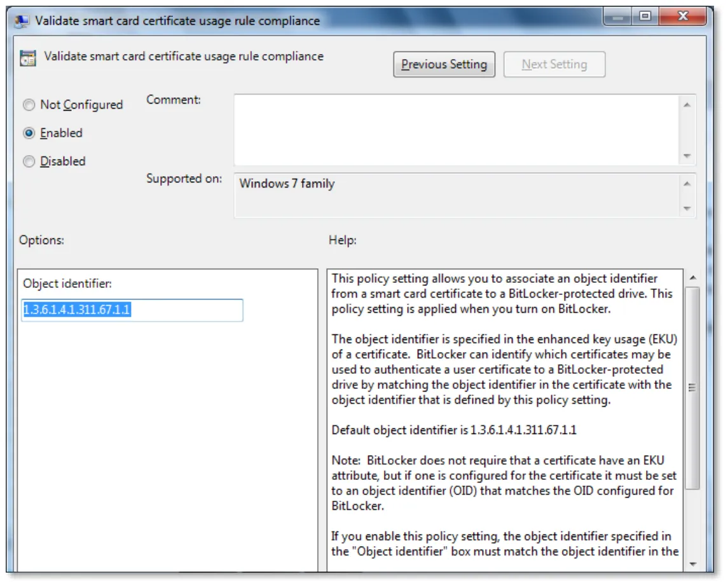Screen dimensions: 728x586
Task: Click the 'Comment:' label
Action: pyautogui.click(x=174, y=100)
